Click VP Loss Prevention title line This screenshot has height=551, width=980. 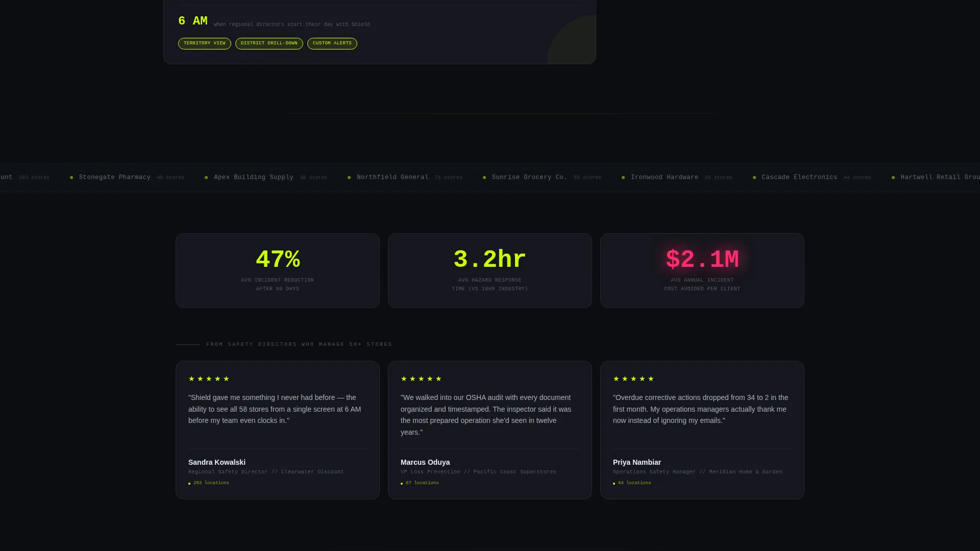click(x=478, y=472)
